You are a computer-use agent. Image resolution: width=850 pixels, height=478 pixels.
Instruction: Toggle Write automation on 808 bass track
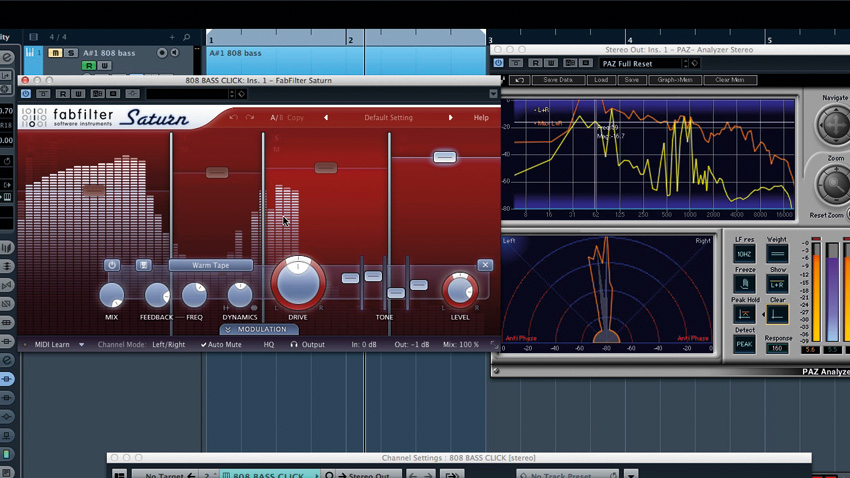coord(105,66)
